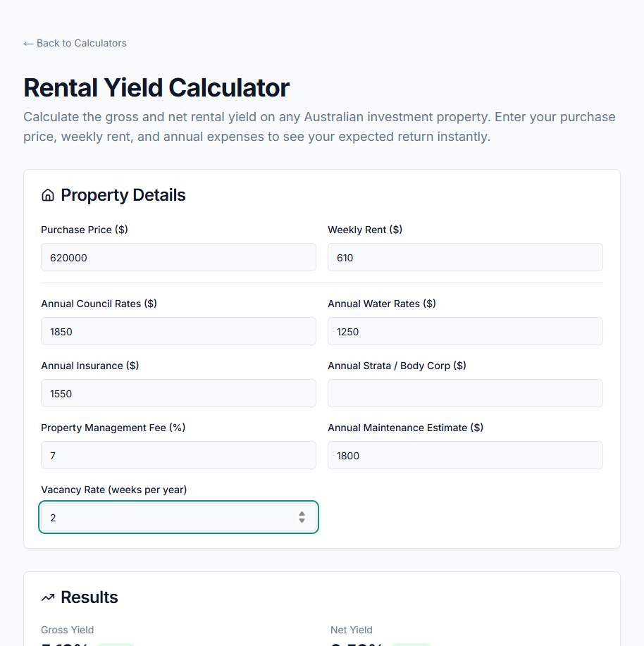Click the Results section header

coord(89,597)
